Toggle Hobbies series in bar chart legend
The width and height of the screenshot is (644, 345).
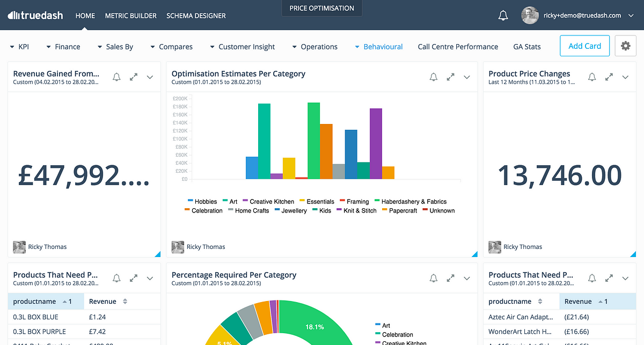202,202
